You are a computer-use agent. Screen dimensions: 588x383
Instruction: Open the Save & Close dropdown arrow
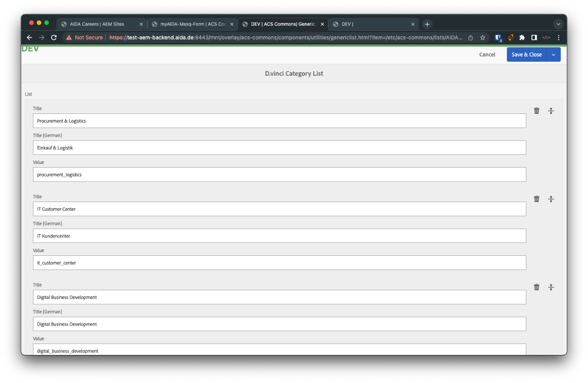554,55
